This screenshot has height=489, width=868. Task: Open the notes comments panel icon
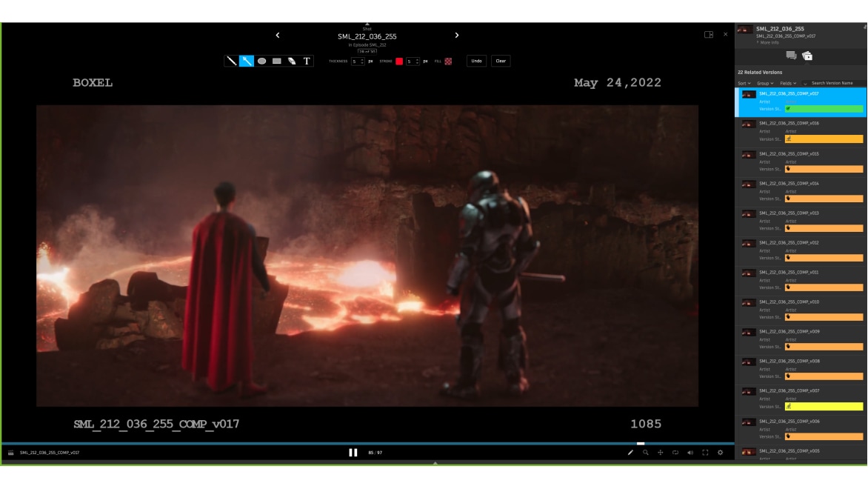[791, 56]
